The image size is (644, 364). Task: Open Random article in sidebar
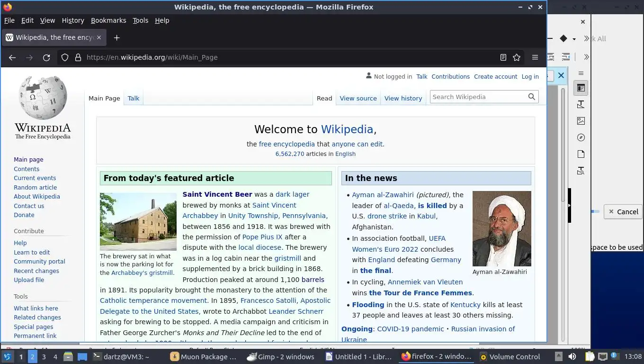tap(35, 187)
